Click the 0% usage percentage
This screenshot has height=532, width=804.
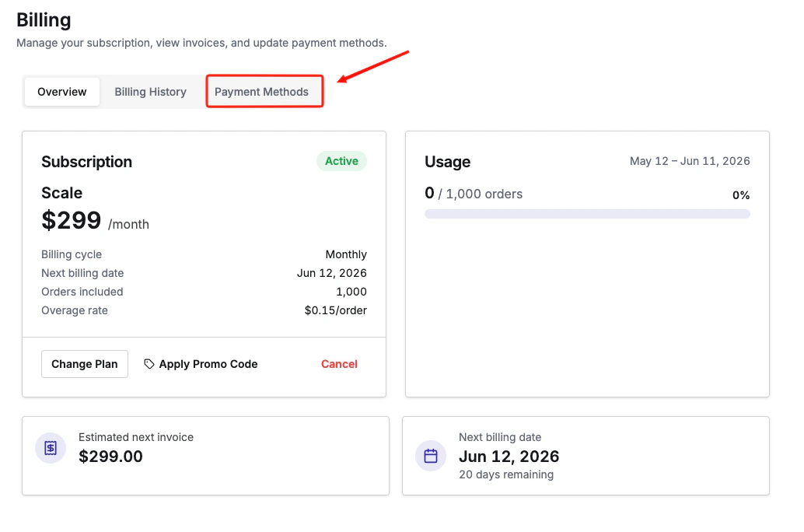(x=741, y=195)
